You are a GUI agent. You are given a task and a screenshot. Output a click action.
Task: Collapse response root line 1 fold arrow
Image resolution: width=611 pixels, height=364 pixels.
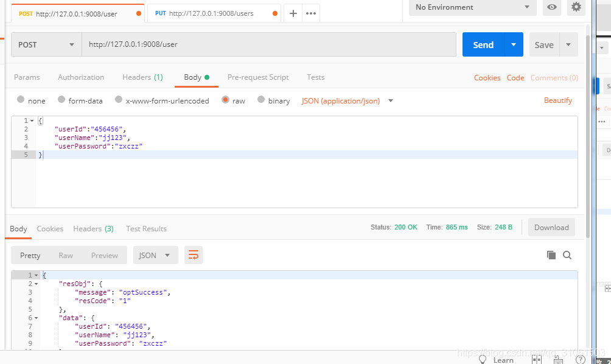(x=37, y=276)
